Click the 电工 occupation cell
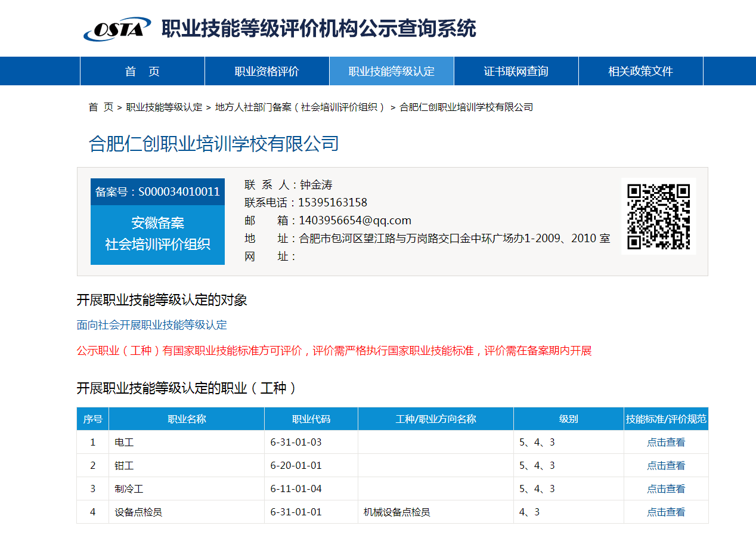Screen dimensions: 756x541 point(187,443)
